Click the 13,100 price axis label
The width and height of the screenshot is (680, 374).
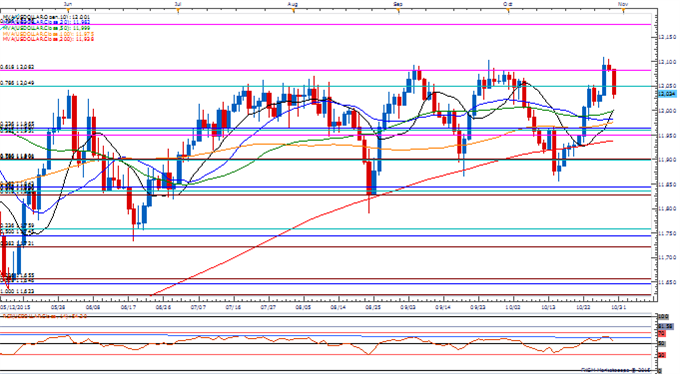coord(668,62)
